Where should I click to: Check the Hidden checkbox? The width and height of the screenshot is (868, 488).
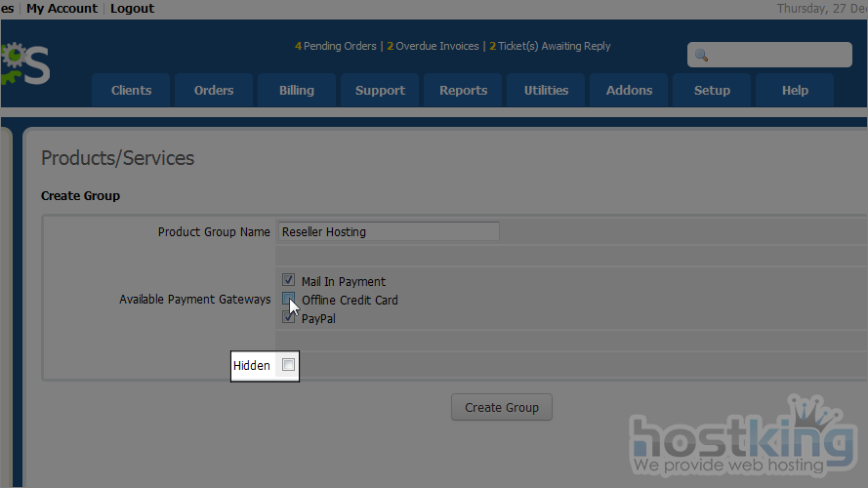[x=288, y=365]
